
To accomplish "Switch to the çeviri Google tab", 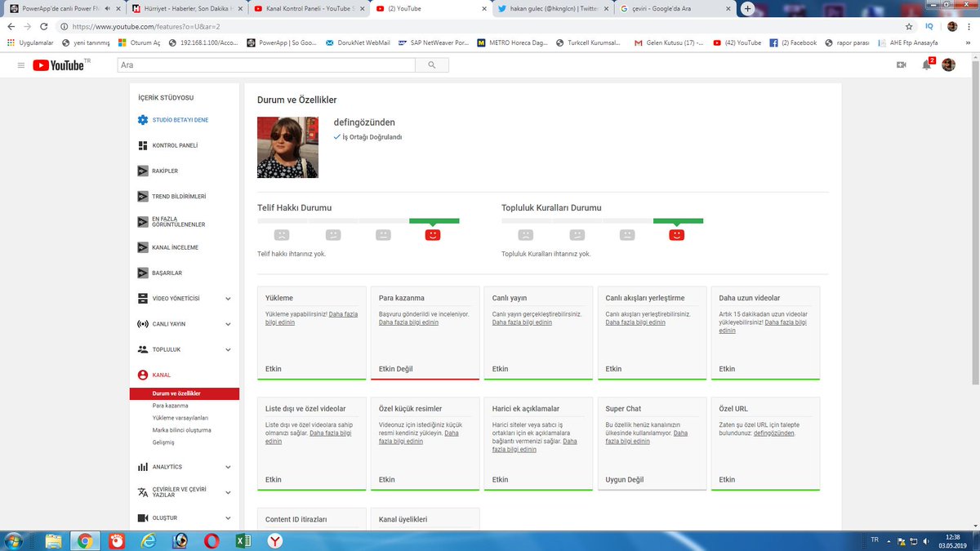I will [x=675, y=8].
